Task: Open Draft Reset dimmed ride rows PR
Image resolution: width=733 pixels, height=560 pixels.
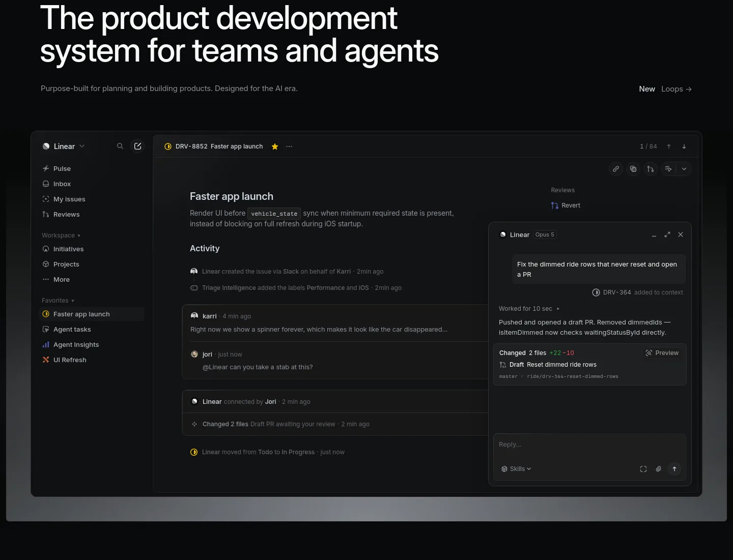Action: (548, 365)
